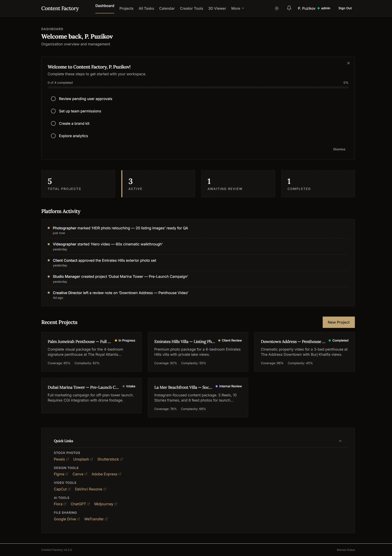Click the external-link icon beside Google Drive
Image resolution: width=392 pixels, height=556 pixels.
(x=78, y=519)
